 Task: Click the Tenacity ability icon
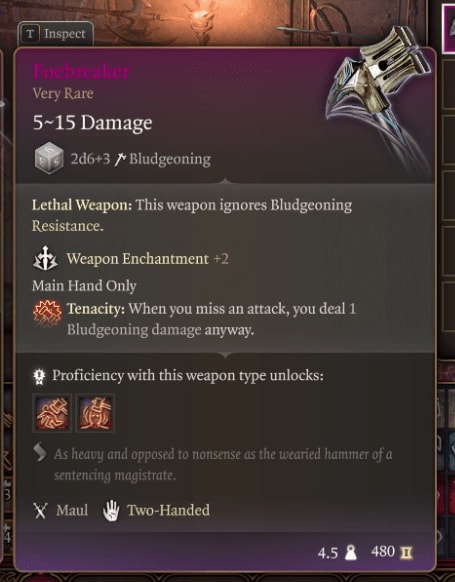(x=48, y=314)
